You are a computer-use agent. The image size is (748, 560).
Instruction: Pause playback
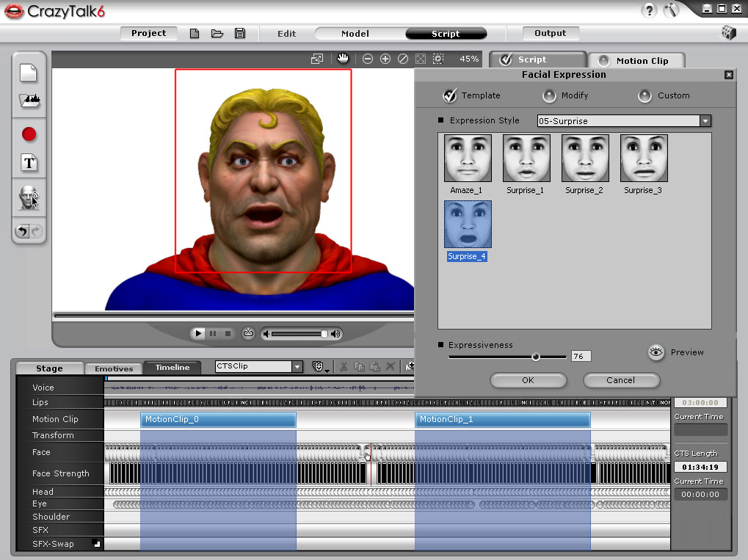point(213,333)
